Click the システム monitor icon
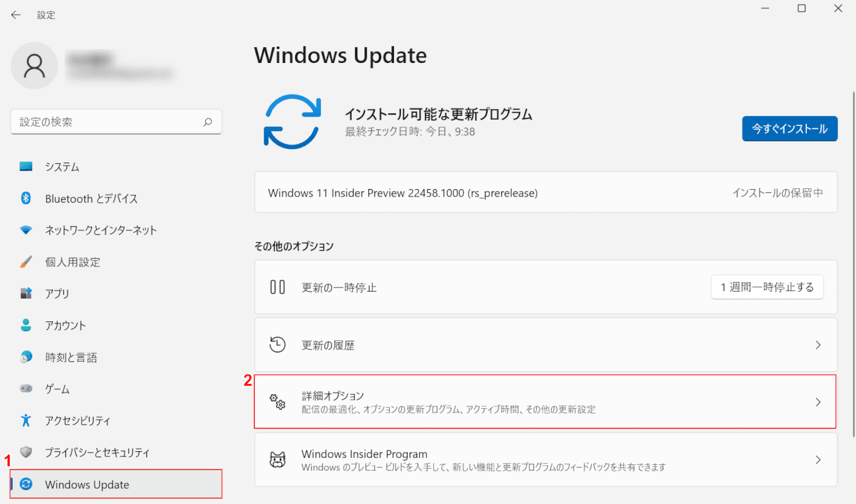856x504 pixels. point(26,167)
